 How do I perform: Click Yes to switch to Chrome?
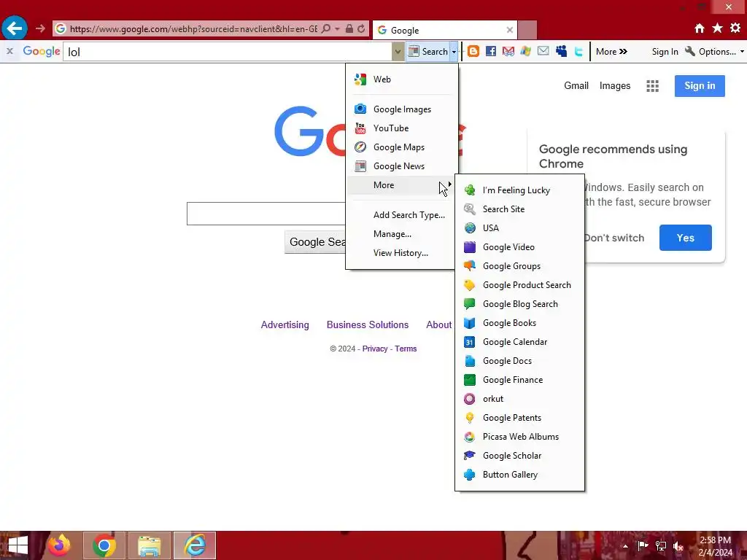[x=686, y=238]
